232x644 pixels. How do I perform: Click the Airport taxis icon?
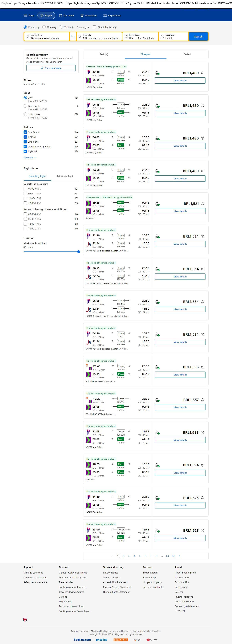pyautogui.click(x=105, y=15)
